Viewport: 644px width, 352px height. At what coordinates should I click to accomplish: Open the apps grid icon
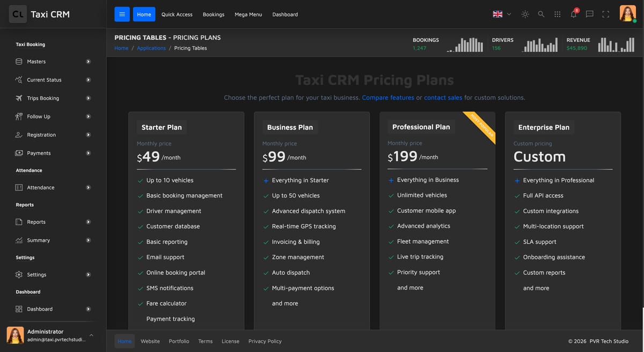pos(557,14)
